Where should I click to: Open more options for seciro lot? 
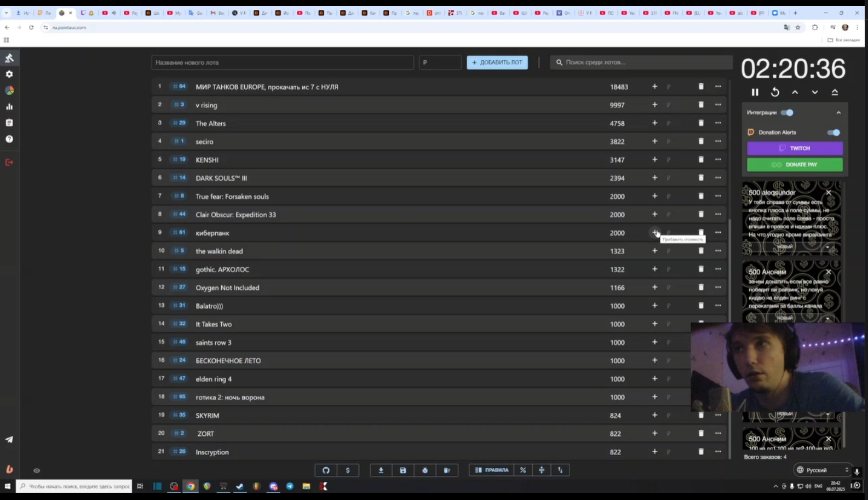(x=718, y=141)
